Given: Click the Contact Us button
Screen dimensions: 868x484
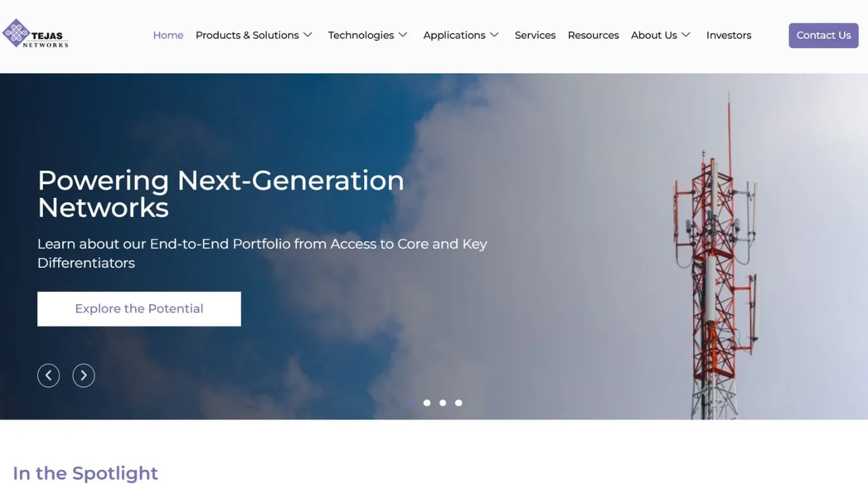Looking at the screenshot, I should coord(823,35).
